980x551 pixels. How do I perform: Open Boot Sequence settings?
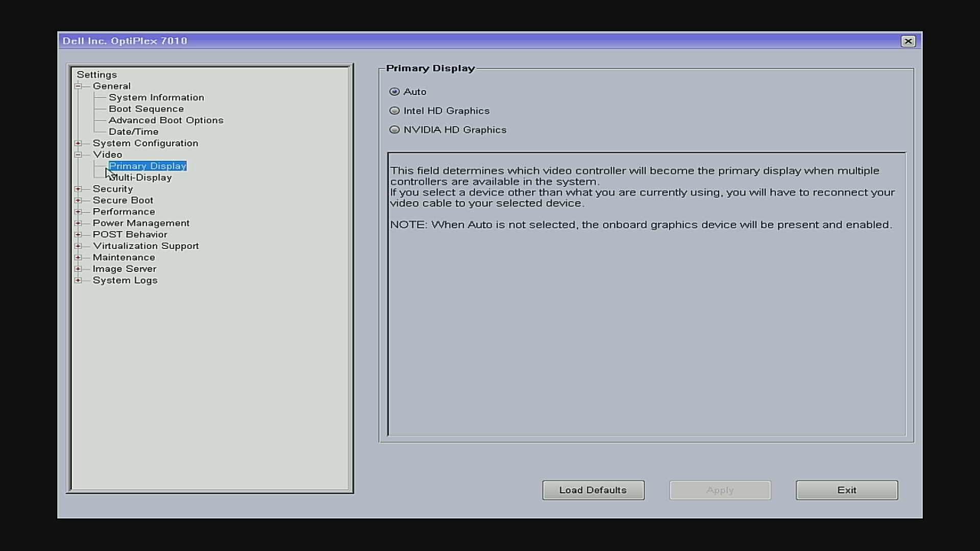coord(146,109)
